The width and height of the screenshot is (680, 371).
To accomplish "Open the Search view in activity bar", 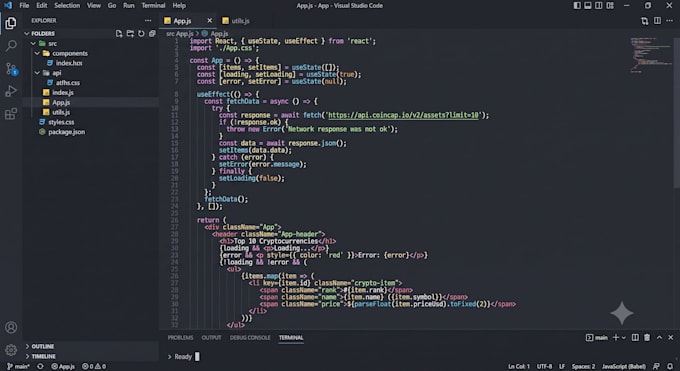I will click(11, 45).
